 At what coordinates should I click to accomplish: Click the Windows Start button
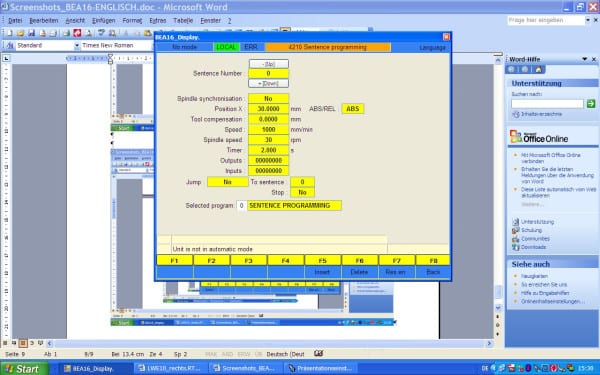tap(24, 368)
